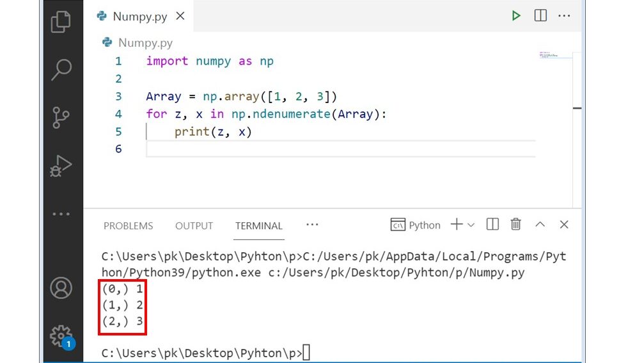Click the editor vertical scrollbar

coord(577,129)
